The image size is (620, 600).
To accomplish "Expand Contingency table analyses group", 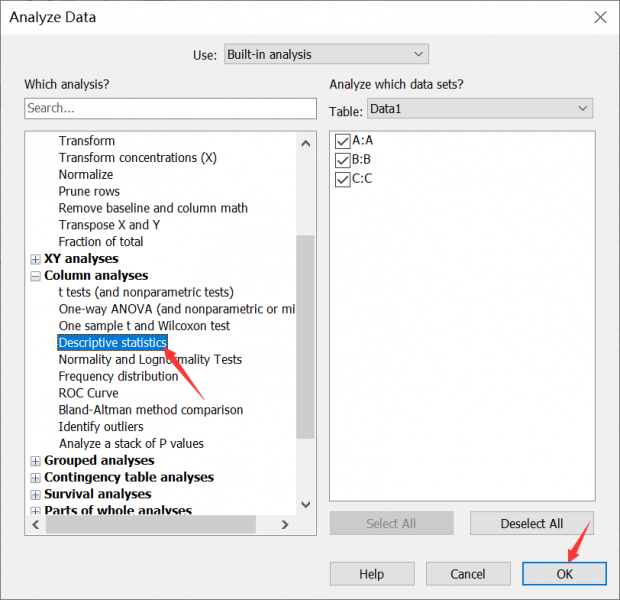I will click(x=36, y=478).
